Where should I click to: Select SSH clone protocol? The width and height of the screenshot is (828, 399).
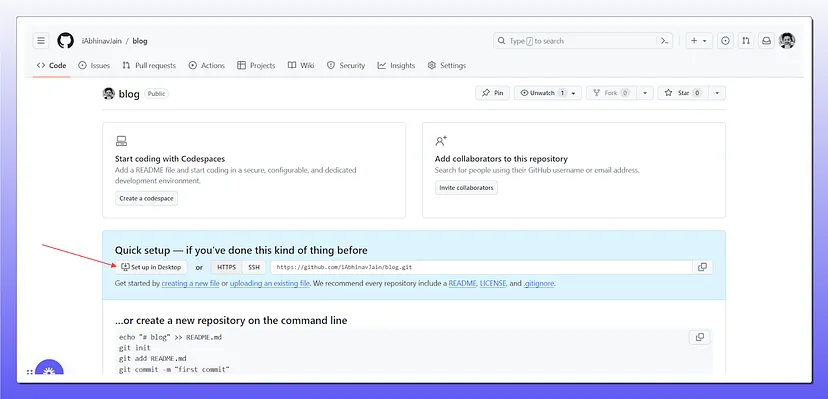(x=254, y=267)
